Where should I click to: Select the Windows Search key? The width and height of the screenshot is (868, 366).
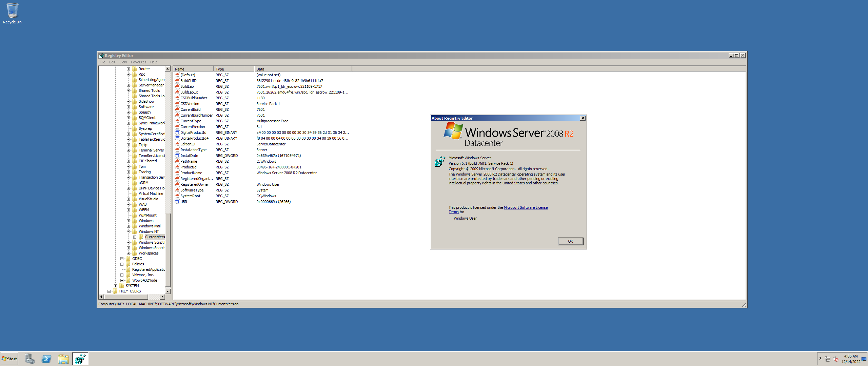pyautogui.click(x=152, y=248)
